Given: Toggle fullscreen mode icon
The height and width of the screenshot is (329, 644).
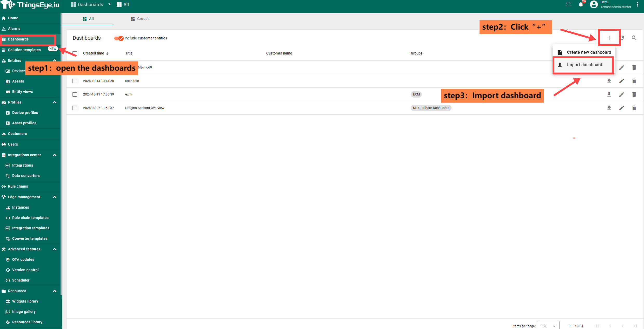Looking at the screenshot, I should (568, 5).
